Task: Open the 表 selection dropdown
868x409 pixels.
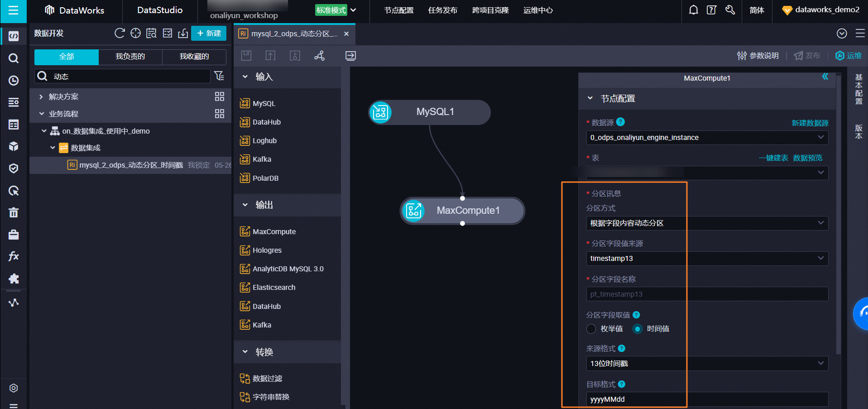Action: [707, 173]
